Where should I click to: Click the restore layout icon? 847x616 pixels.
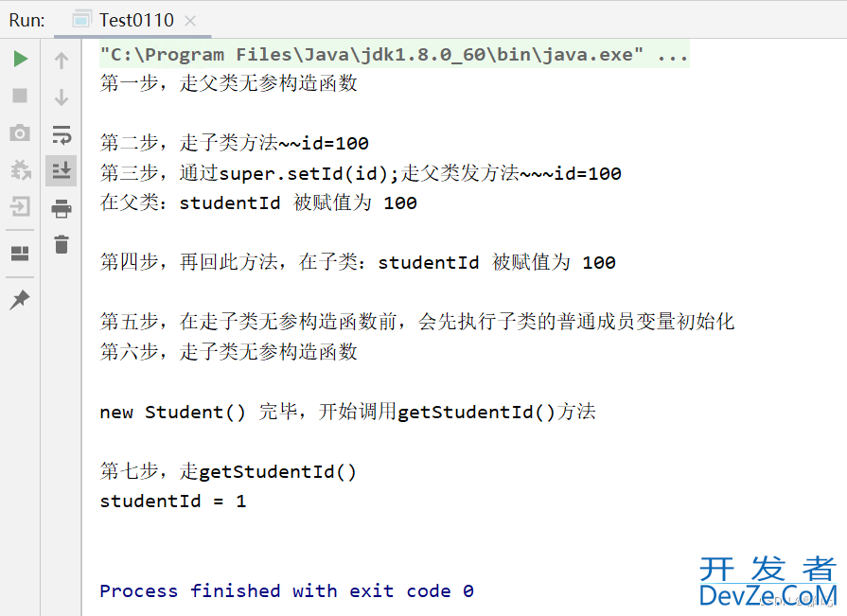pos(20,254)
